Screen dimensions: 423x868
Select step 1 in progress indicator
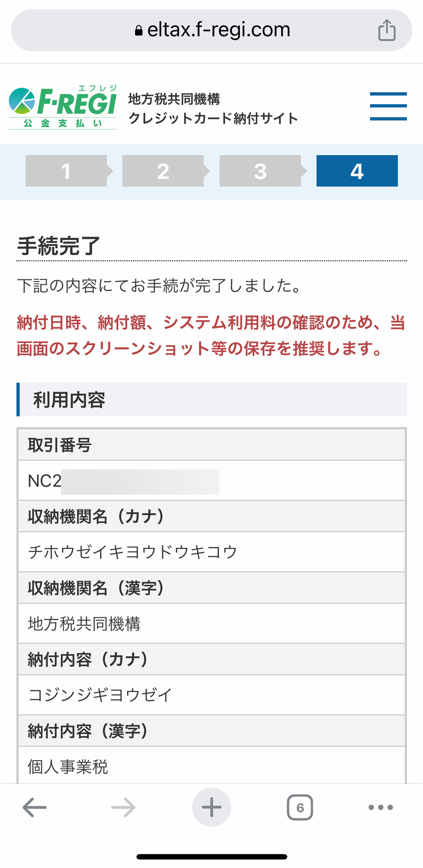[66, 171]
